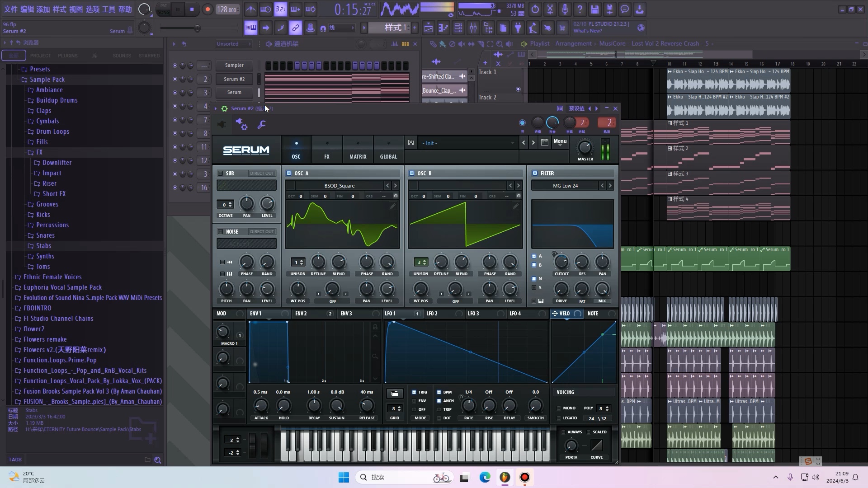Screen dimensions: 868x488
Task: Adjust the Serum MASTER volume knob
Action: pos(585,147)
